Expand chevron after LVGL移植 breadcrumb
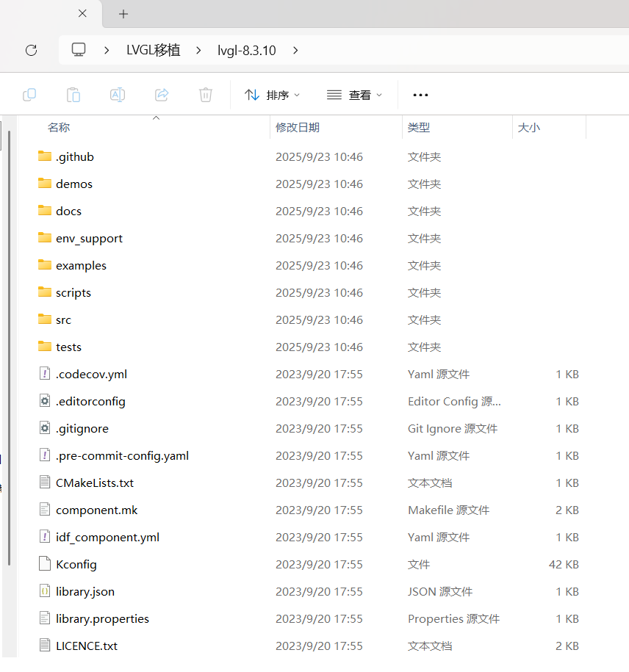Image resolution: width=629 pixels, height=672 pixels. pos(198,50)
